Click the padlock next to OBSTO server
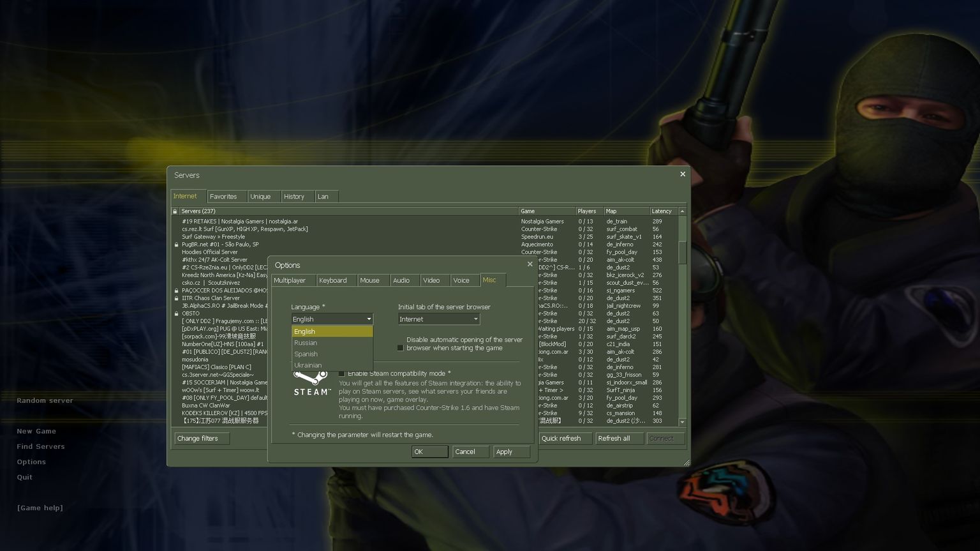The image size is (980, 551). (x=175, y=313)
